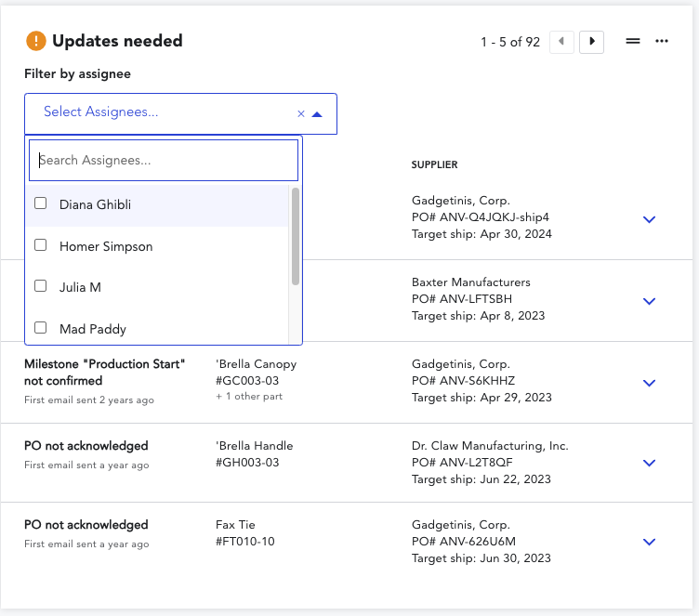Screen dimensions: 699x616
Task: Check the Mad Paddy checkbox
Action: point(41,328)
